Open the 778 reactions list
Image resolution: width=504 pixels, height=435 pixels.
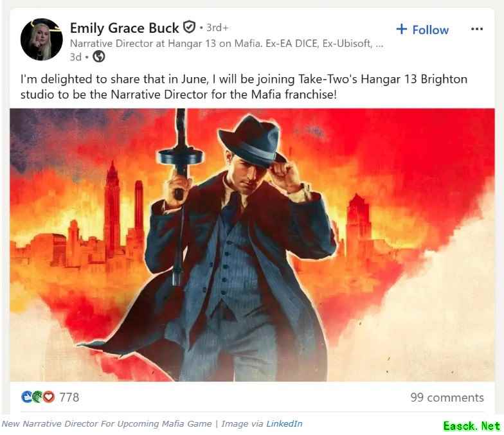pos(69,397)
